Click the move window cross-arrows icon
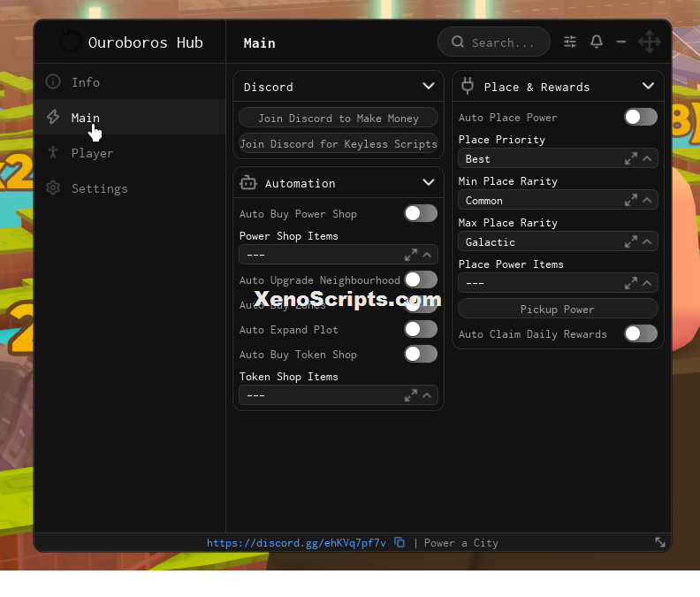This screenshot has width=700, height=597. (x=649, y=42)
